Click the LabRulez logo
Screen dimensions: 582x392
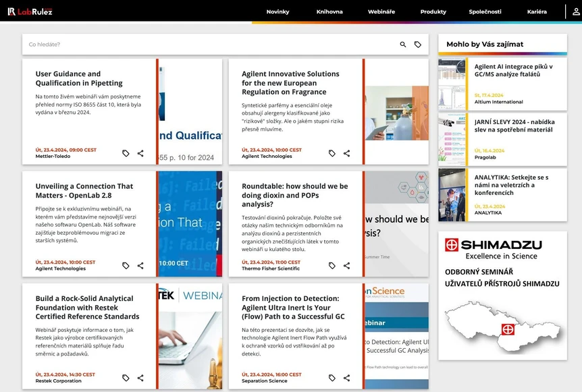(x=30, y=11)
